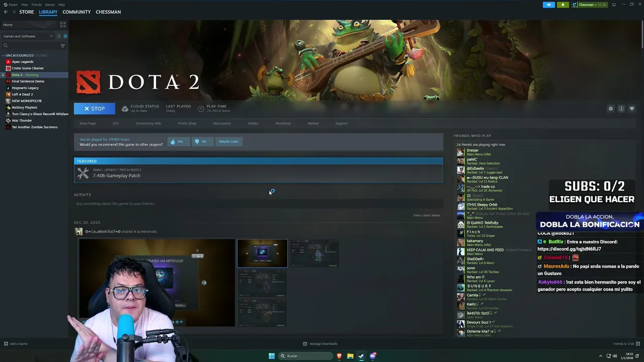Open the Points Shop link
This screenshot has width=644, height=362.
187,123
